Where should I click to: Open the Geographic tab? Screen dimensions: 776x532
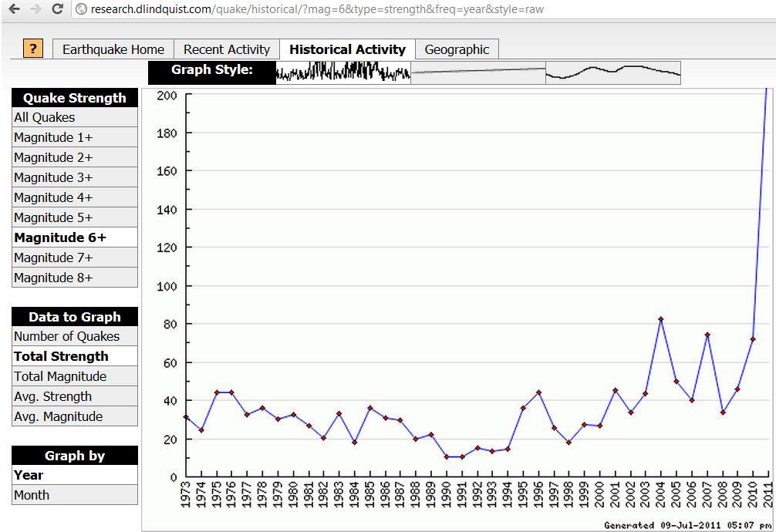(457, 49)
